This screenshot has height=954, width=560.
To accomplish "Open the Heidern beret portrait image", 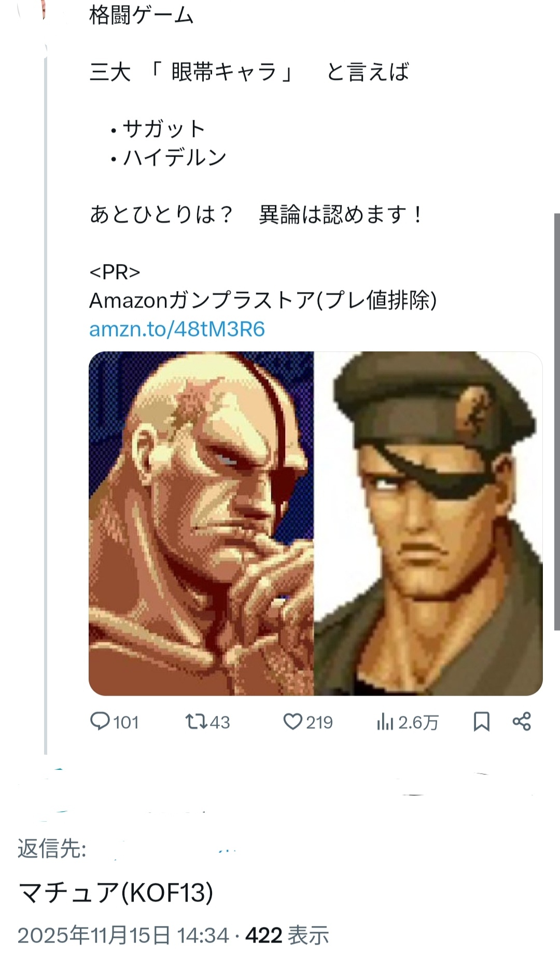I will point(428,523).
